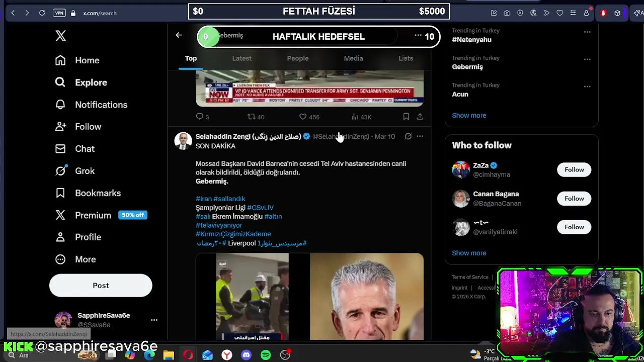This screenshot has height=362, width=644.
Task: Open Home in the sidebar
Action: tap(77, 60)
